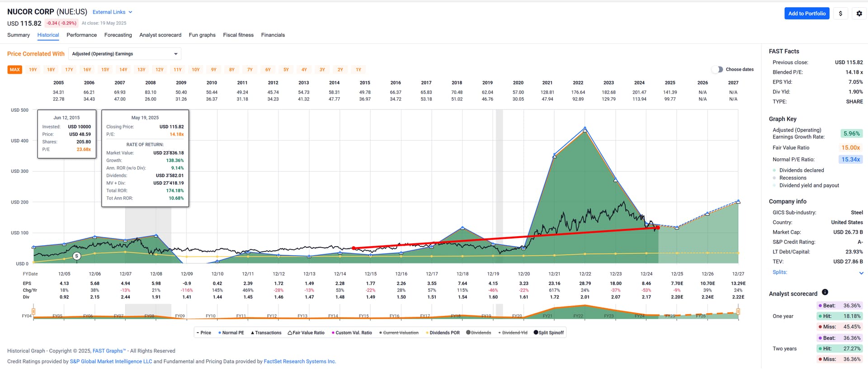The width and height of the screenshot is (868, 371).
Task: Toggle the Fair Value Ratio legend item
Action: [x=306, y=333]
